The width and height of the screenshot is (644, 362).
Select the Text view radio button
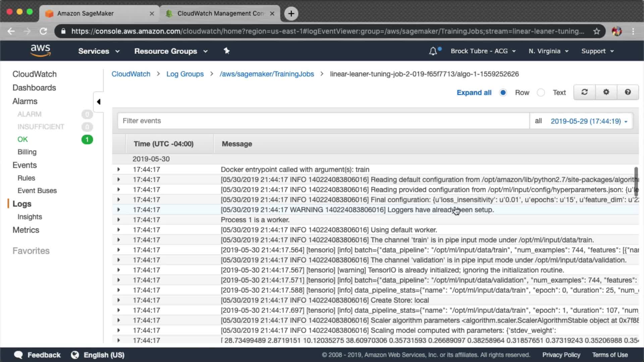click(541, 93)
